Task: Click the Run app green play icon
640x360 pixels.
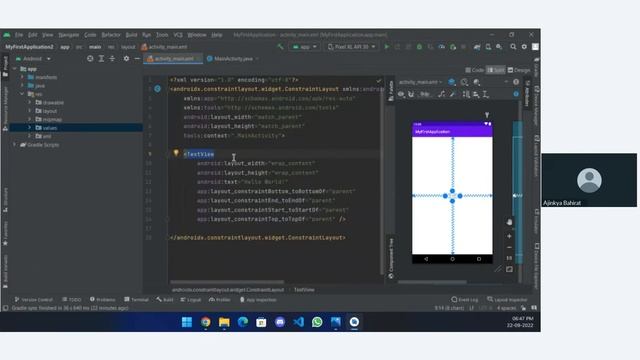Action: 387,47
